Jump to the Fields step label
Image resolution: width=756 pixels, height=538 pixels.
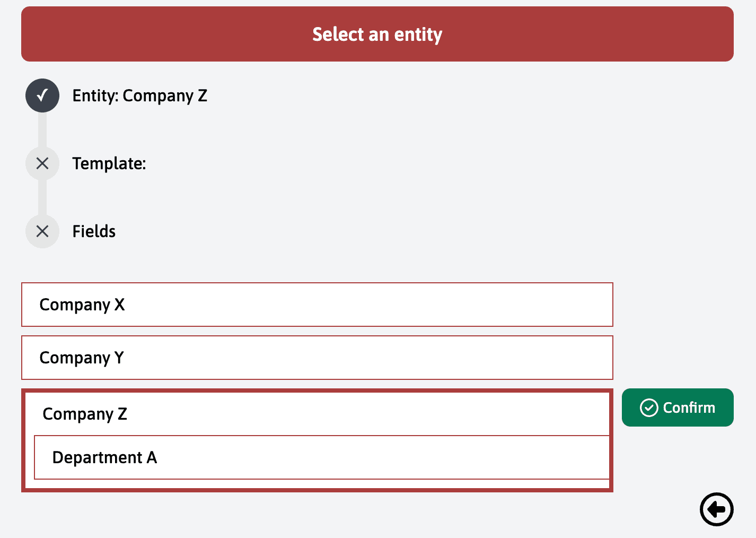(x=94, y=231)
